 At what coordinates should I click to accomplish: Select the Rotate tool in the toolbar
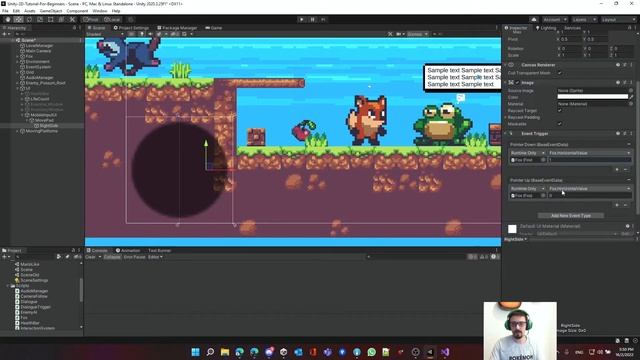point(29,19)
